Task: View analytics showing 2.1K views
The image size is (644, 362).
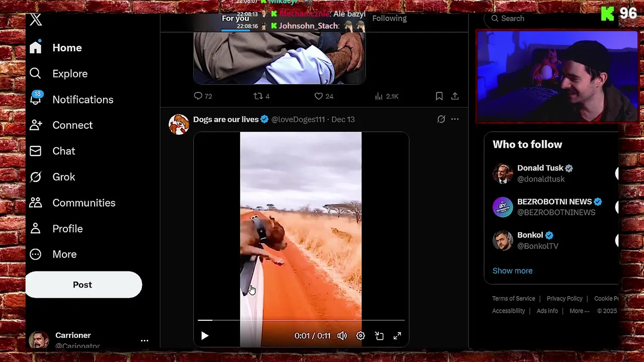Action: (386, 96)
